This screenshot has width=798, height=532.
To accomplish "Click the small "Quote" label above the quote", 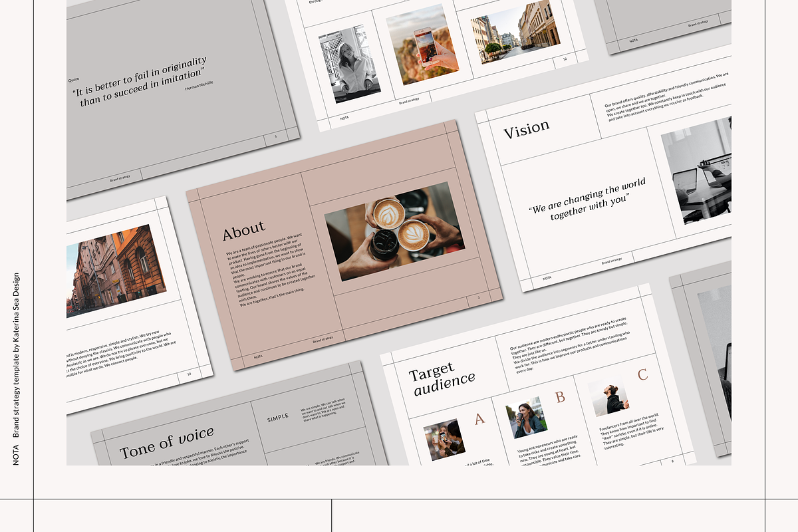I will click(74, 79).
